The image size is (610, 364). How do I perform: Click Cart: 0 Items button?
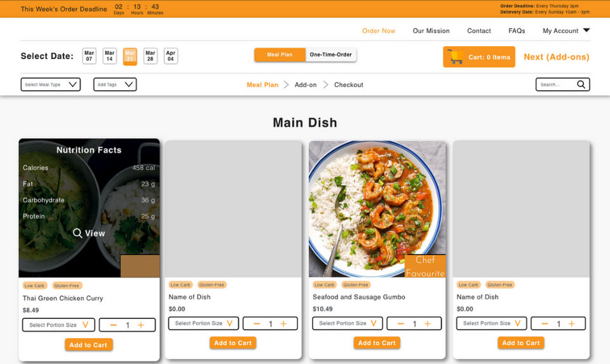coord(479,57)
